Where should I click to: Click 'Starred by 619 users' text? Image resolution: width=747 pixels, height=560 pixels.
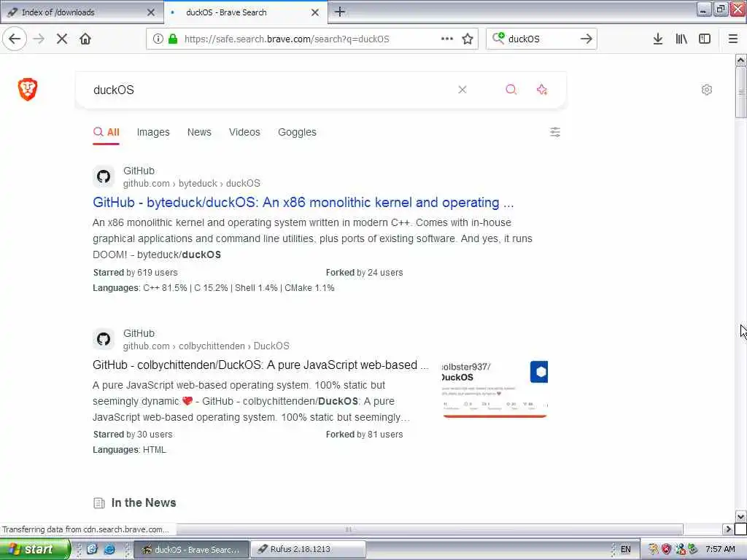[135, 273]
